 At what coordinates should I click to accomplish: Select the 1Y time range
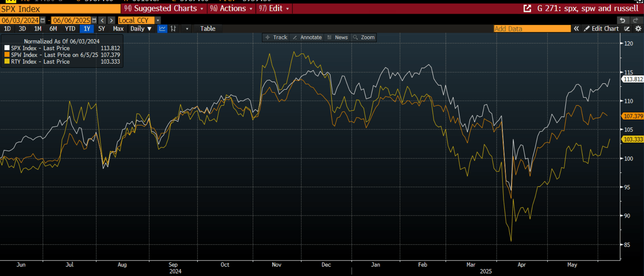point(87,29)
